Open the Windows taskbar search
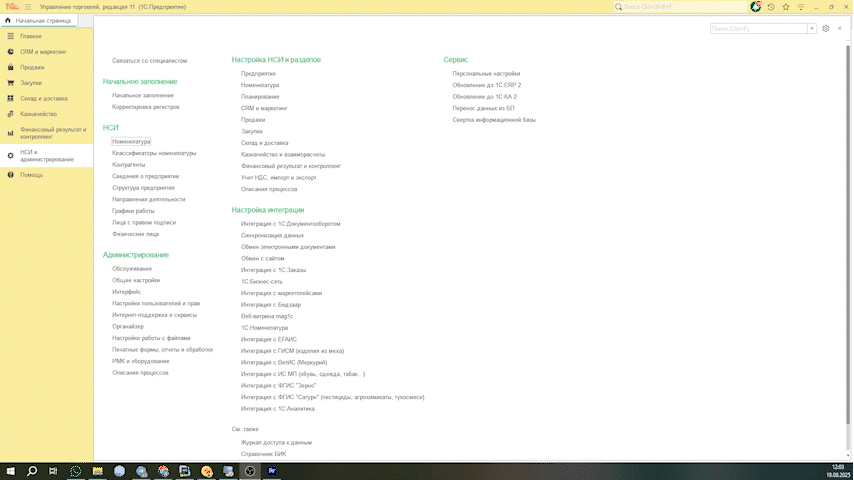 coord(32,471)
